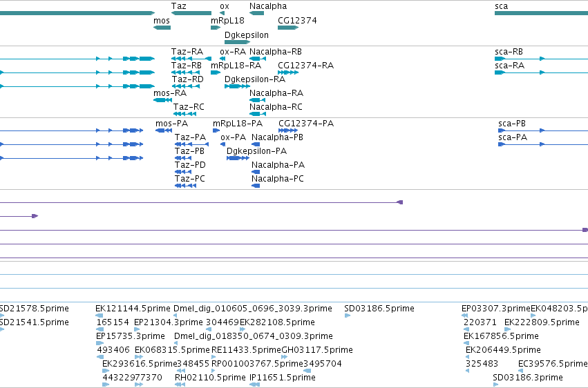588x388 pixels.
Task: Select Dmel_dig_010605_0696_3039.3prime feature
Action: pos(176,316)
